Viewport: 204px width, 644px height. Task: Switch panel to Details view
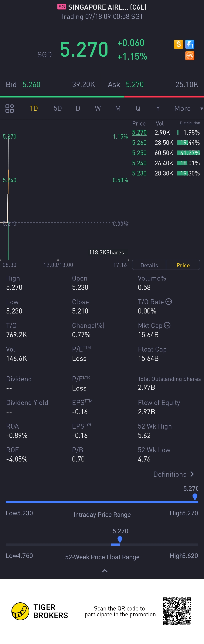pos(149,265)
